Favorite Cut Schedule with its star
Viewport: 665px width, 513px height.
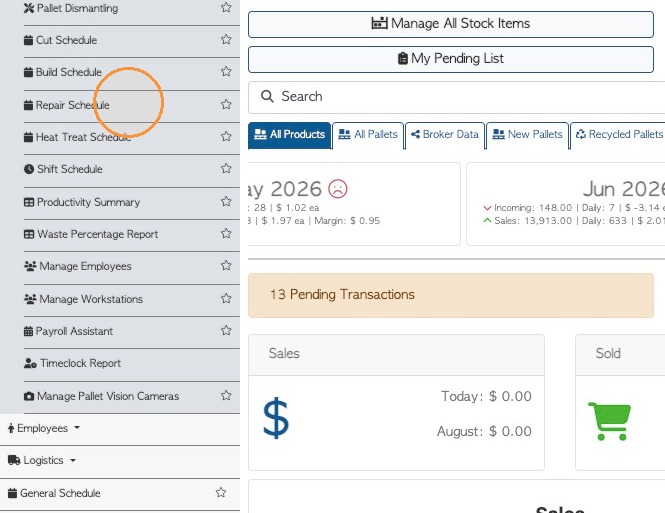(226, 39)
